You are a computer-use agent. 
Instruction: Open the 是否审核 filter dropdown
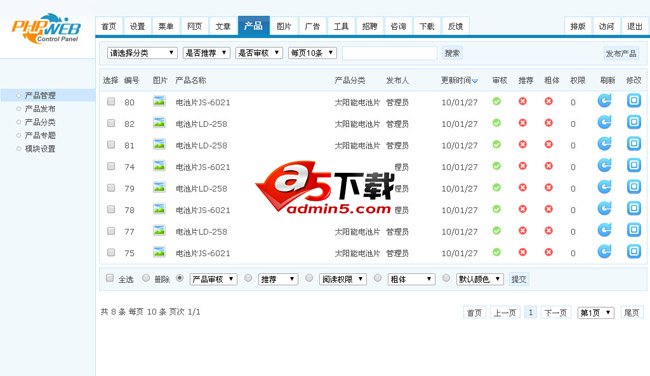coord(259,53)
